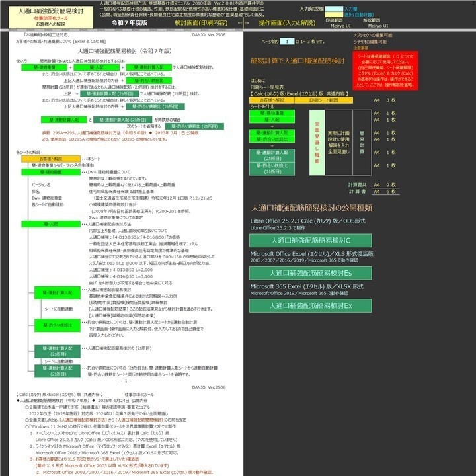Click the 各シートに自動連動 label
This screenshot has height=476, width=476.
coord(48,204)
